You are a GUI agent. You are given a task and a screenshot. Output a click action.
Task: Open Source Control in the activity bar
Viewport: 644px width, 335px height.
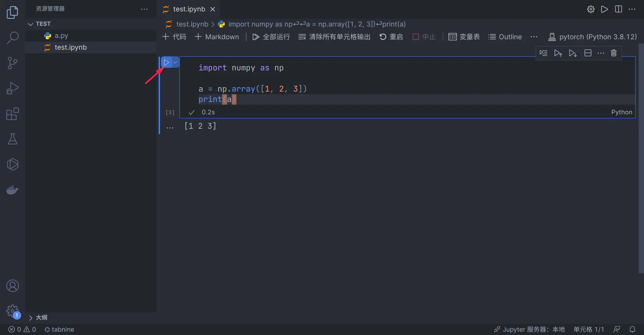point(12,63)
